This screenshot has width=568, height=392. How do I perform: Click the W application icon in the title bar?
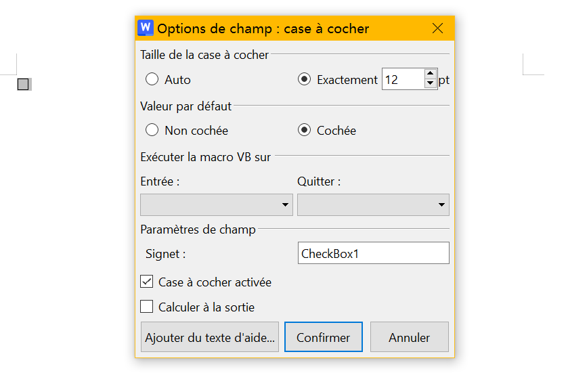click(145, 28)
